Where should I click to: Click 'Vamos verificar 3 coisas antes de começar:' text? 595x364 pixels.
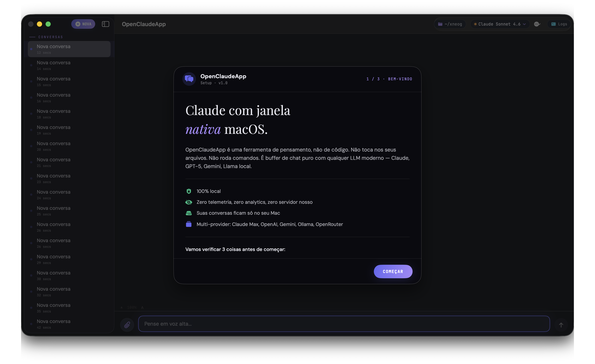(x=235, y=249)
